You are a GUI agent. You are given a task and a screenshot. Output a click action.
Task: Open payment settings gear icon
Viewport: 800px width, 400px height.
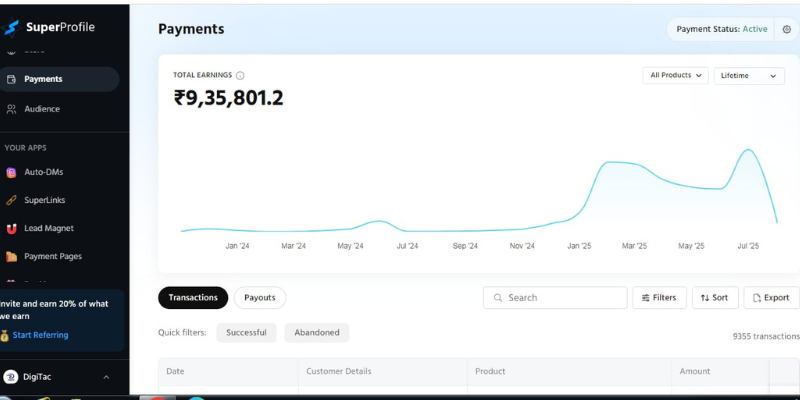[786, 29]
